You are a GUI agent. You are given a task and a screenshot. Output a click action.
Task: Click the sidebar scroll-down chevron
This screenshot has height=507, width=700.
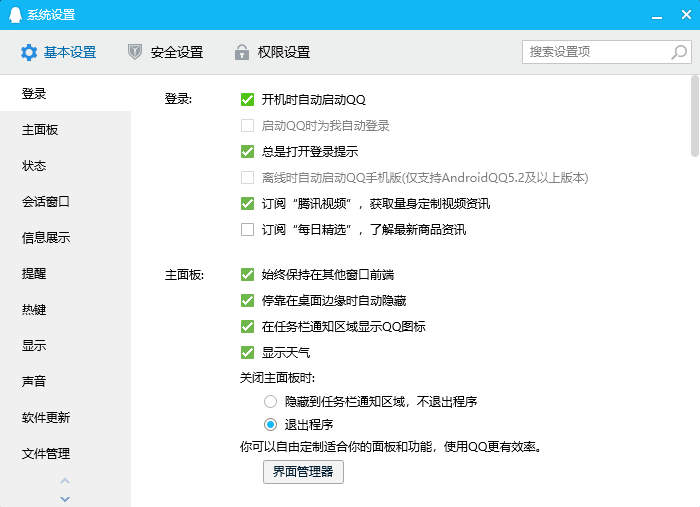coord(65,499)
